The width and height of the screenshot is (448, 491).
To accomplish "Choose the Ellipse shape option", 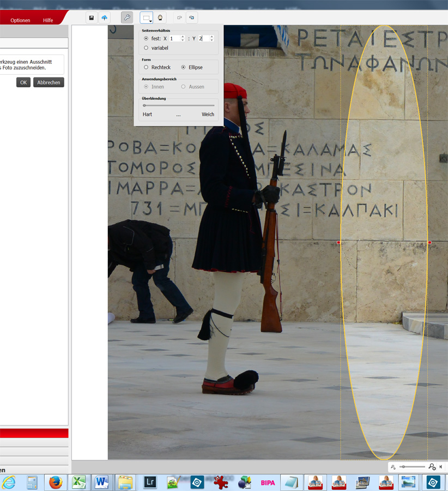I will 183,67.
